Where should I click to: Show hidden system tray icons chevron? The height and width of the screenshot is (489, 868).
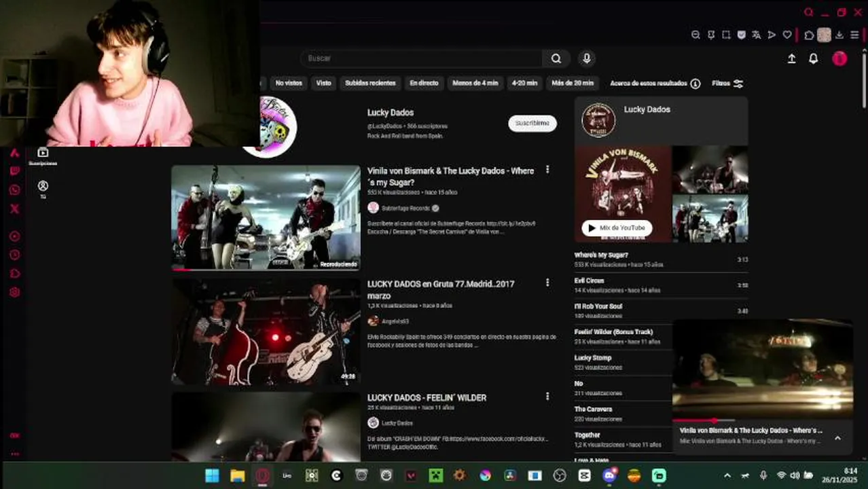pyautogui.click(x=727, y=475)
